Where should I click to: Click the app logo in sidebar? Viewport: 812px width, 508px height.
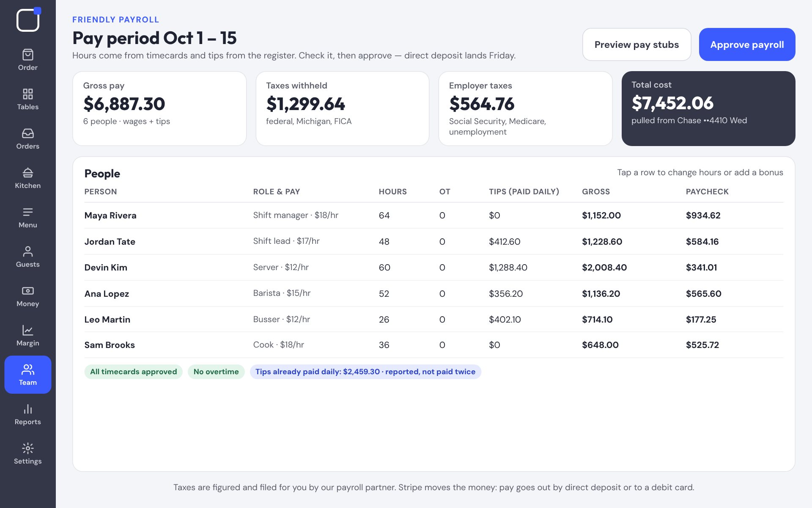pyautogui.click(x=28, y=20)
